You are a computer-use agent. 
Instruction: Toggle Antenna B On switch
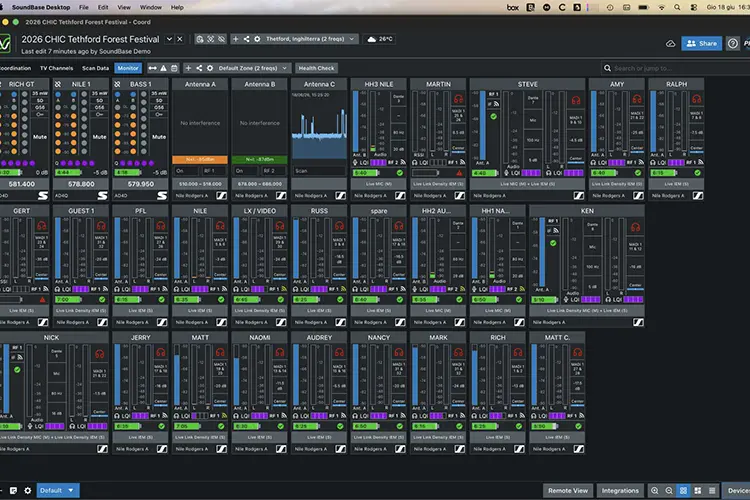[x=245, y=171]
